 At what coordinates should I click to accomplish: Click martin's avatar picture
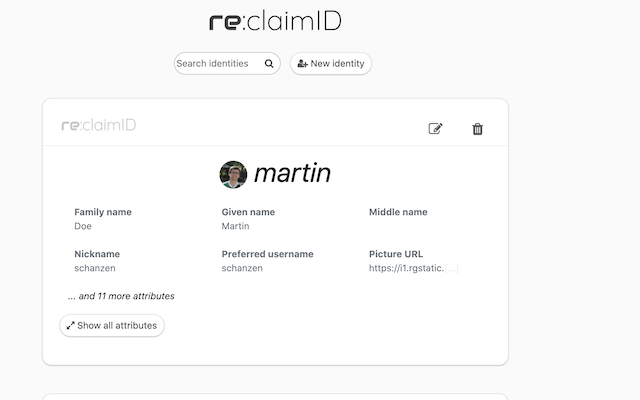233,174
